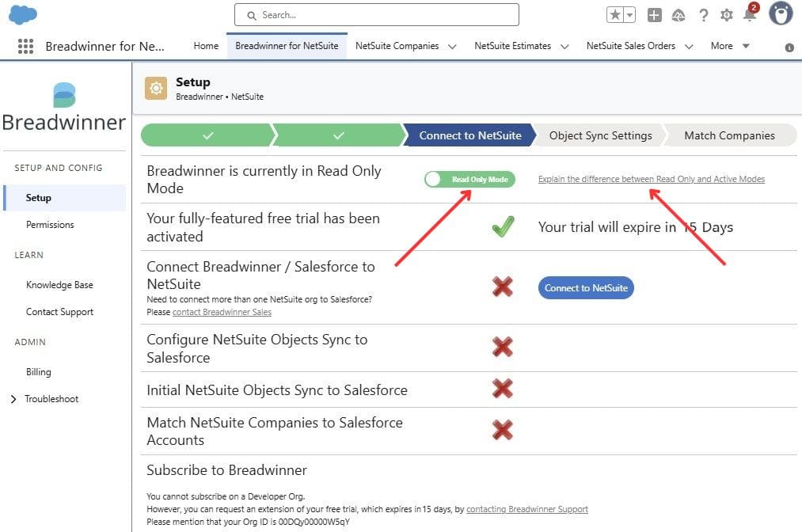Expand the Troubleshoot sidebar section
Image resolution: width=802 pixels, height=532 pixels.
[13, 399]
